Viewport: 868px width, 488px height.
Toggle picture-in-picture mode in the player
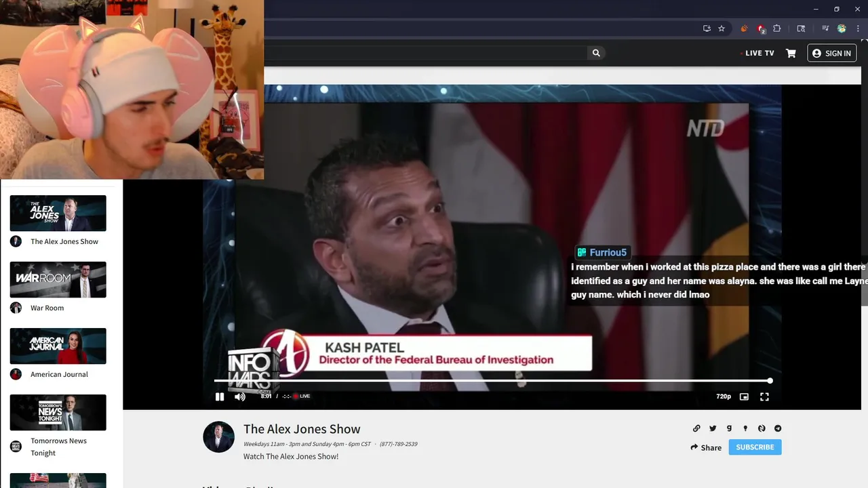(x=744, y=396)
